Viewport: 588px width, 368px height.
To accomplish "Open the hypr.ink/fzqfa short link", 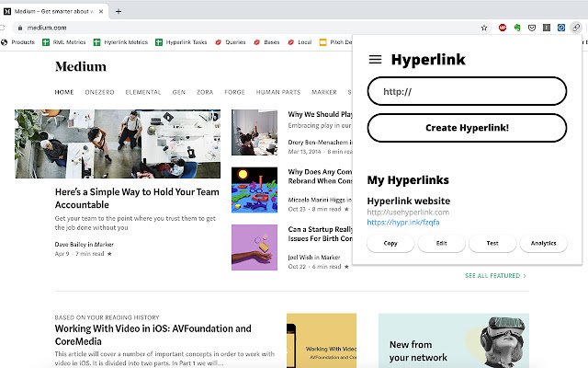I will click(x=403, y=222).
